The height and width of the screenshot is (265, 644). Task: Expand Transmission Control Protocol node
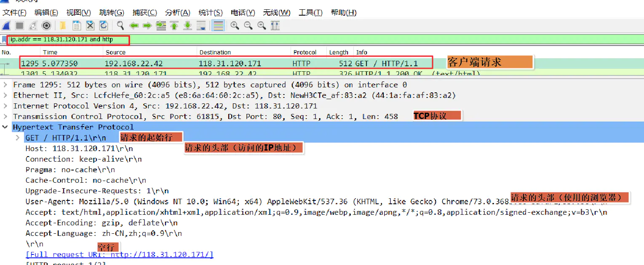click(5, 116)
